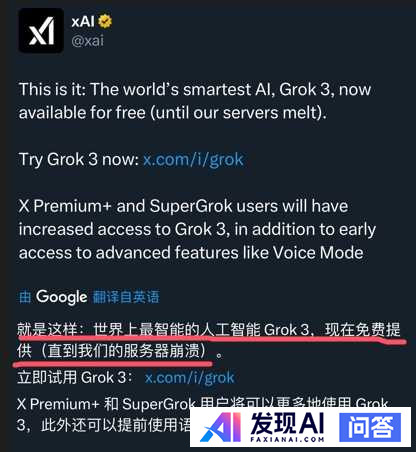The width and height of the screenshot is (416, 452).
Task: Click the 翻译自英语 translation label
Action: pyautogui.click(x=126, y=297)
